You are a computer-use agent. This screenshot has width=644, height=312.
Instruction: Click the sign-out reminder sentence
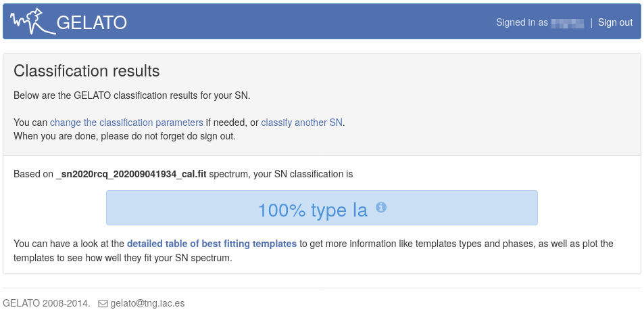125,135
